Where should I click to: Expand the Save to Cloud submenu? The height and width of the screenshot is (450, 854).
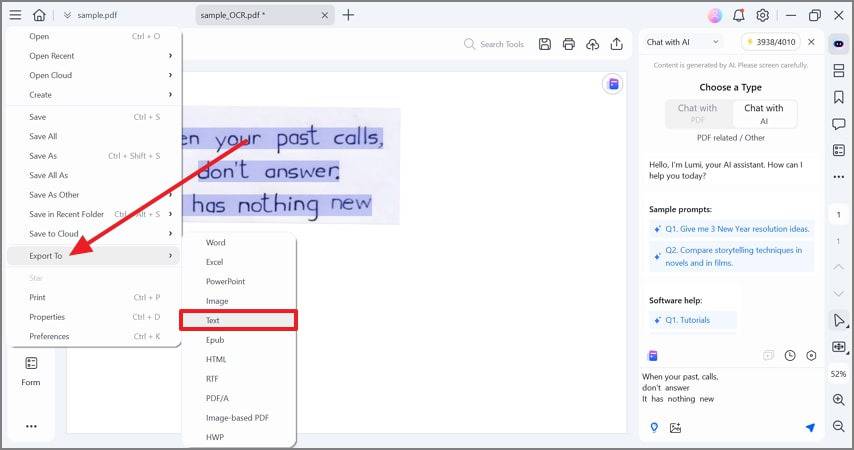94,234
